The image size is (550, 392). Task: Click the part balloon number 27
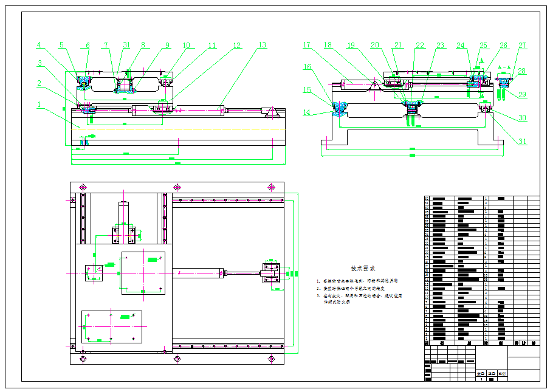pyautogui.click(x=522, y=45)
